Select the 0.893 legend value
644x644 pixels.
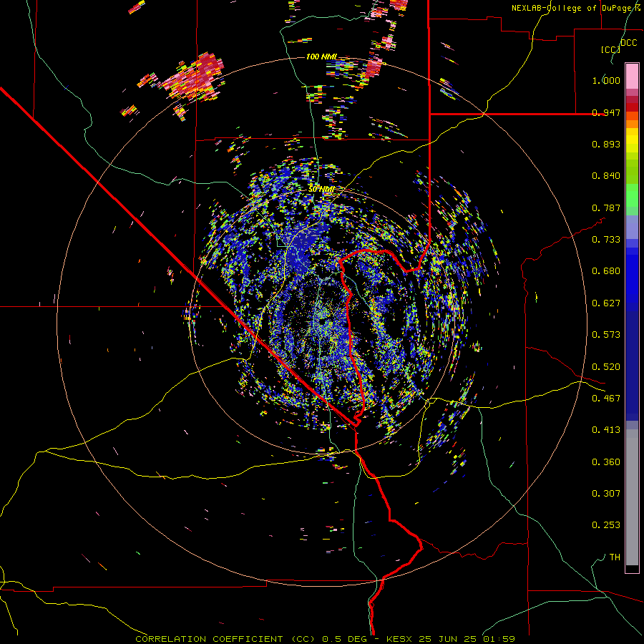(606, 144)
